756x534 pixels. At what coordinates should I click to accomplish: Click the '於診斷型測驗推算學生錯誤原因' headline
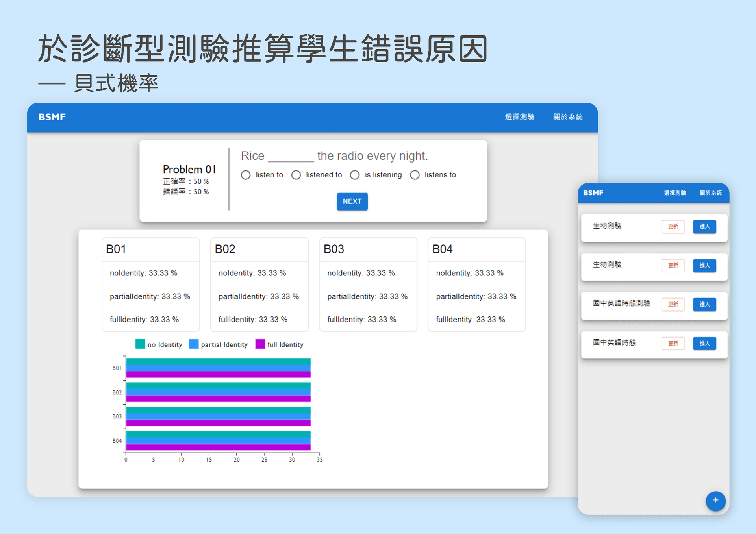[263, 48]
